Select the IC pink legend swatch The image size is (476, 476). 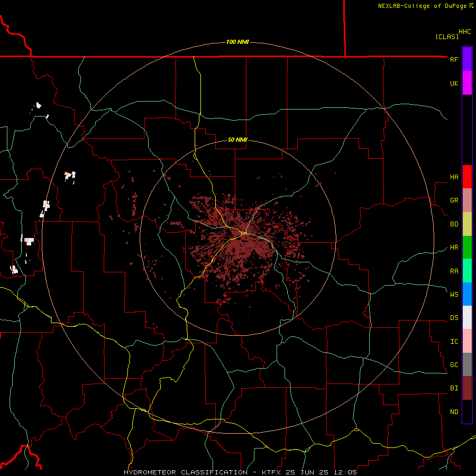click(467, 341)
